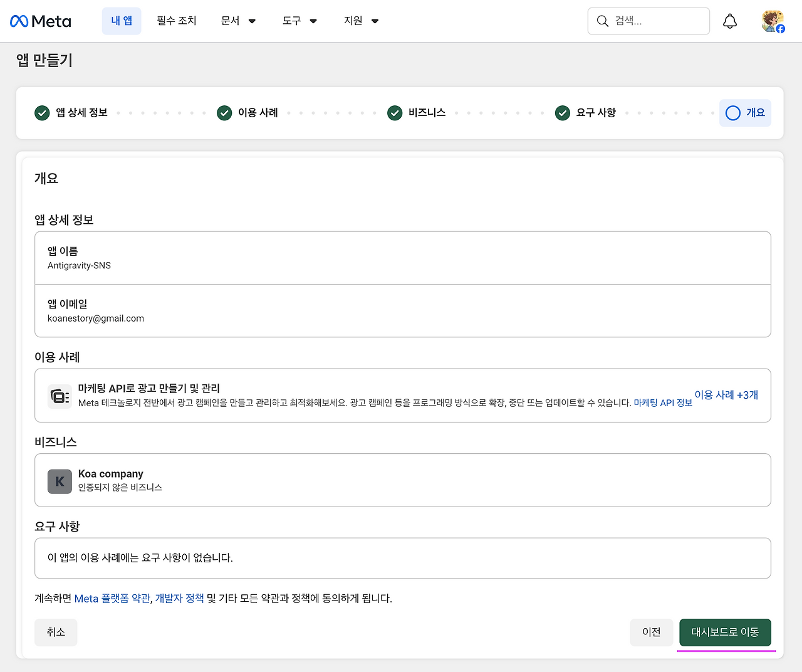This screenshot has height=672, width=802.
Task: Open the 마케팅 API 정보 link
Action: point(663,403)
